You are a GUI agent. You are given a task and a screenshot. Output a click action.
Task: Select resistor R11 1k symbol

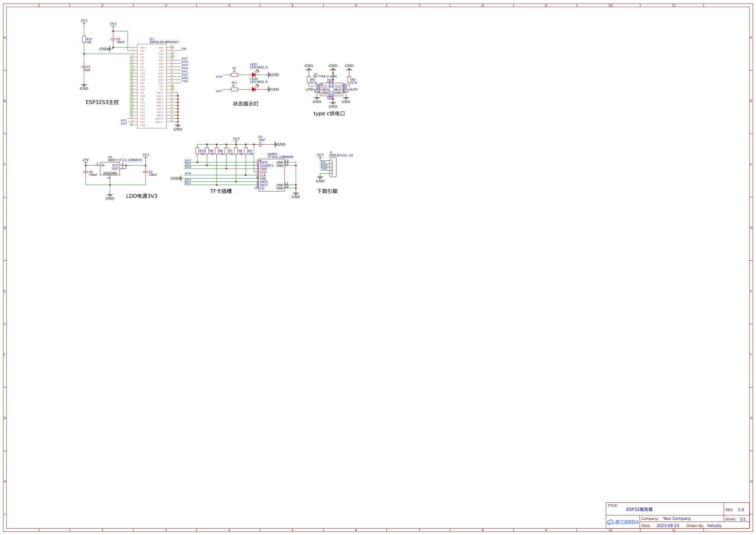(234, 89)
